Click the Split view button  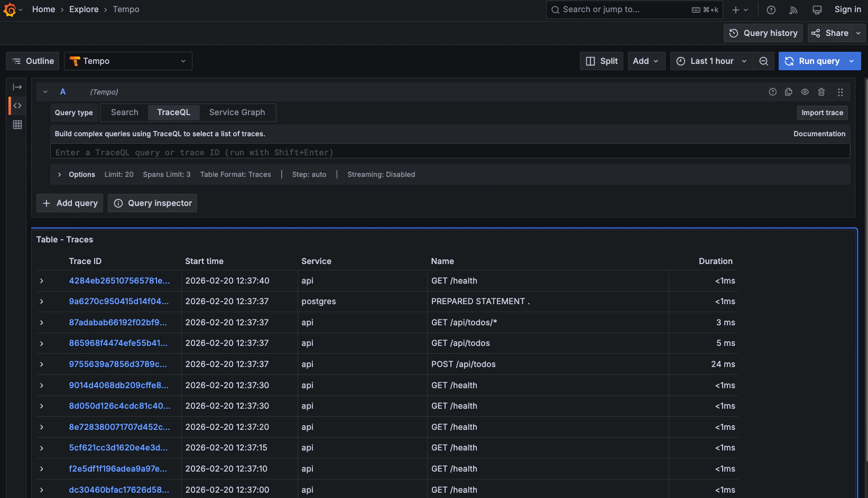[x=602, y=61]
